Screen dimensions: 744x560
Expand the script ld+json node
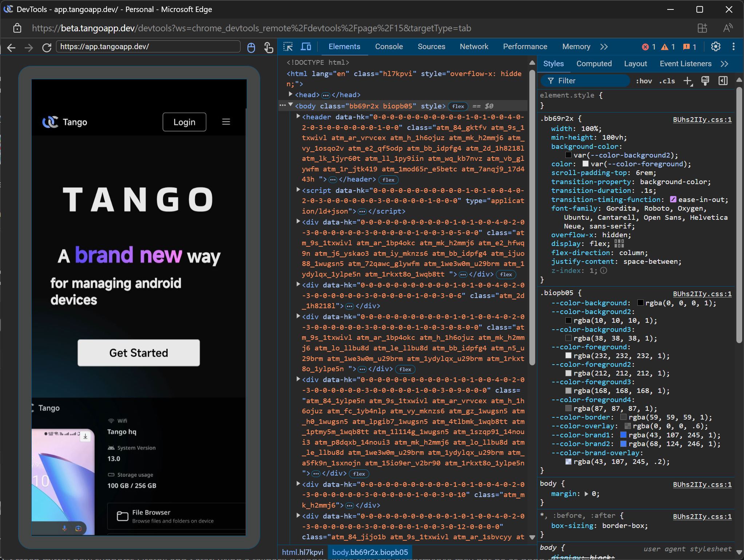pos(298,190)
